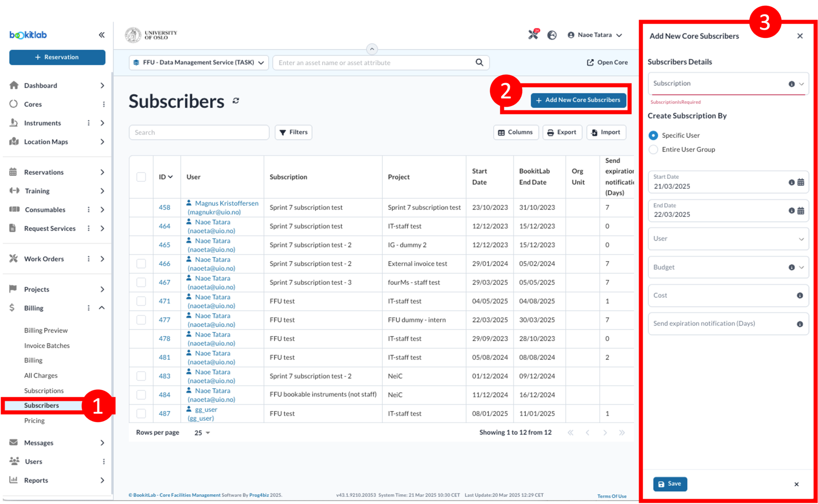Screen dimensions: 818x504
Task: Collapse the sidebar with double-chevron icon
Action: point(101,35)
